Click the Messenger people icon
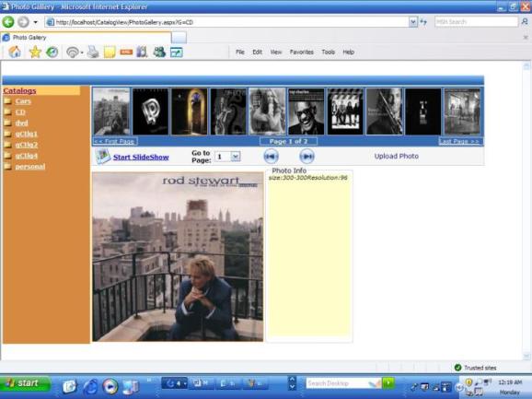 point(159,52)
